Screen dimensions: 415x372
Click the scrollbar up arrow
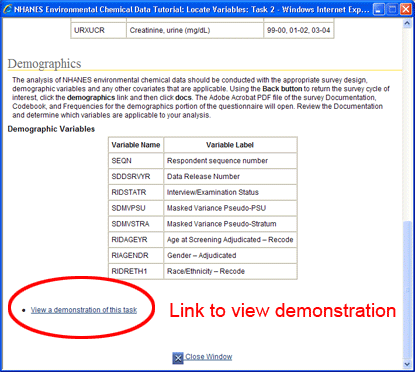point(407,23)
